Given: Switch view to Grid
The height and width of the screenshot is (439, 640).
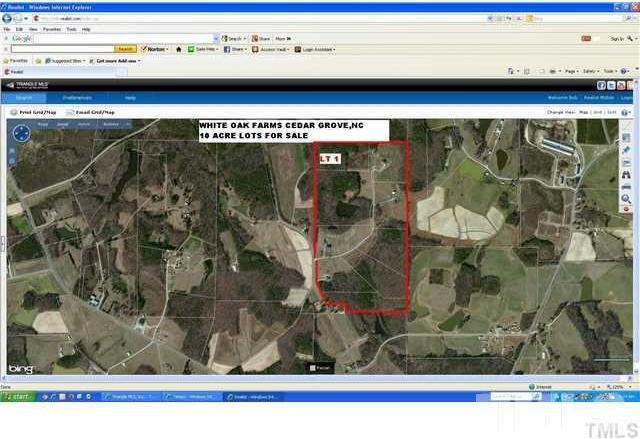Looking at the screenshot, I should point(598,112).
